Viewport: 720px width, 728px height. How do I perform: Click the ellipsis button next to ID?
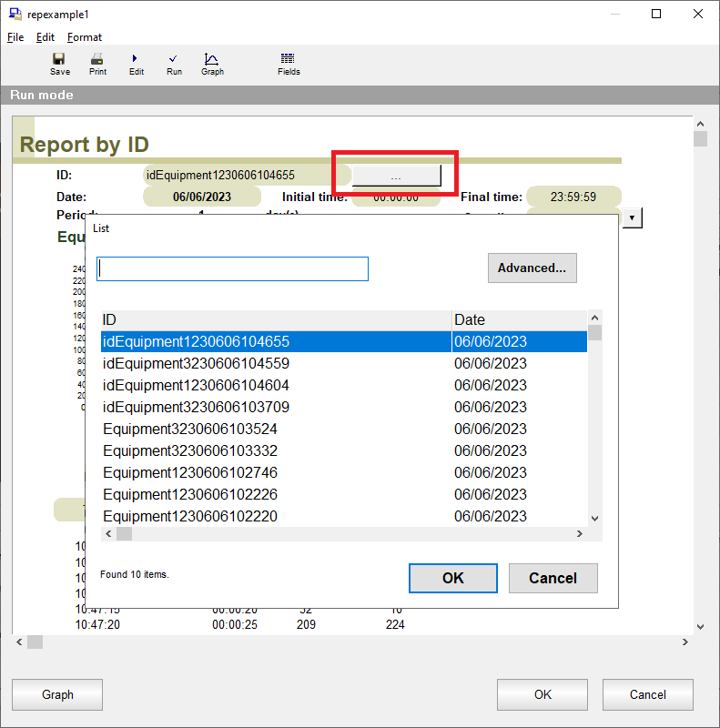pos(396,176)
